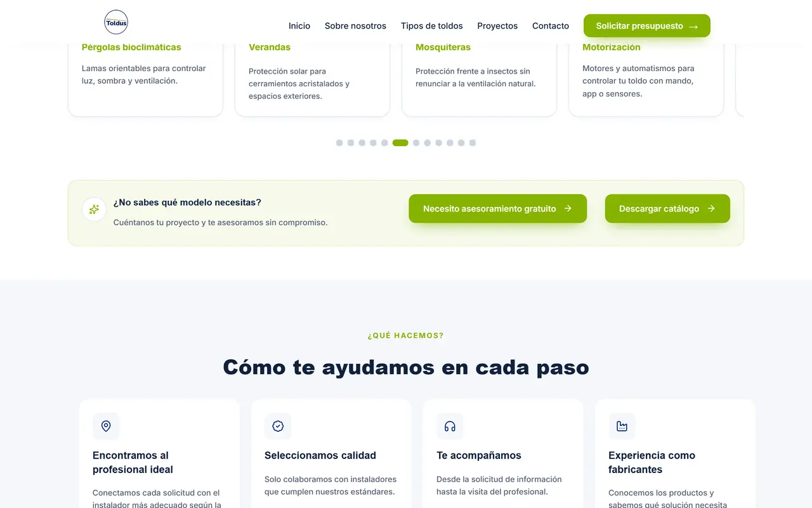Open the Contacto page
This screenshot has width=812, height=508.
click(x=551, y=26)
